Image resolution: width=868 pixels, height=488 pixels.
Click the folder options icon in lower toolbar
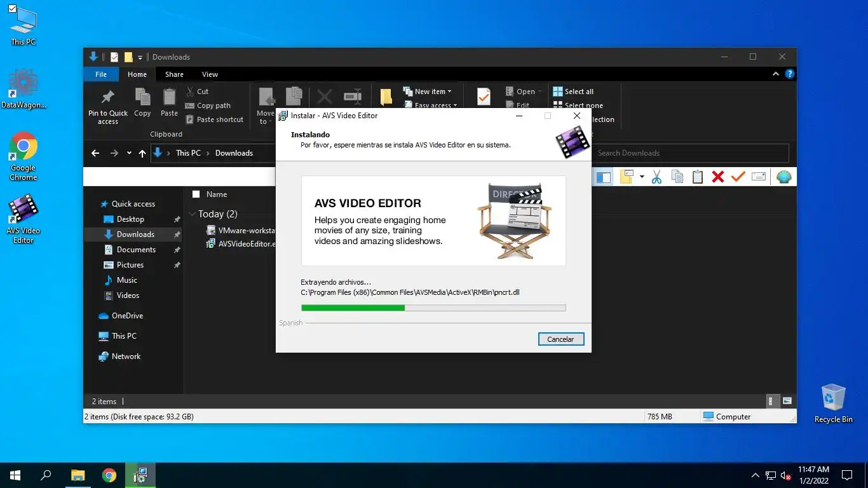[x=627, y=177]
